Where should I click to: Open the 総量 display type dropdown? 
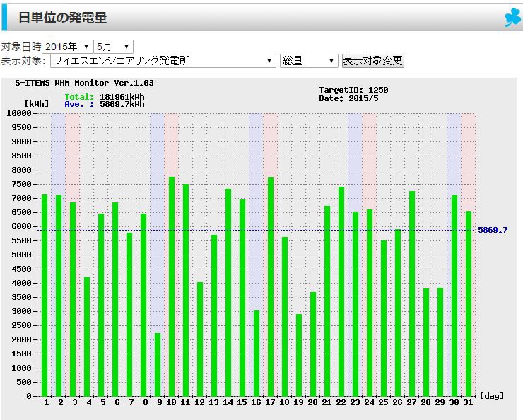coord(309,61)
